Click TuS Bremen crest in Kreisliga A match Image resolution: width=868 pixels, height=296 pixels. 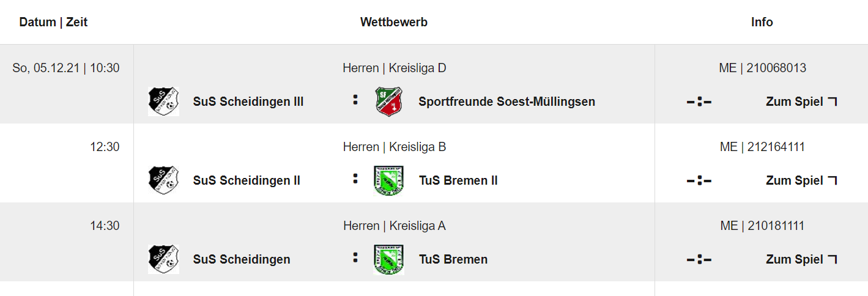(388, 259)
